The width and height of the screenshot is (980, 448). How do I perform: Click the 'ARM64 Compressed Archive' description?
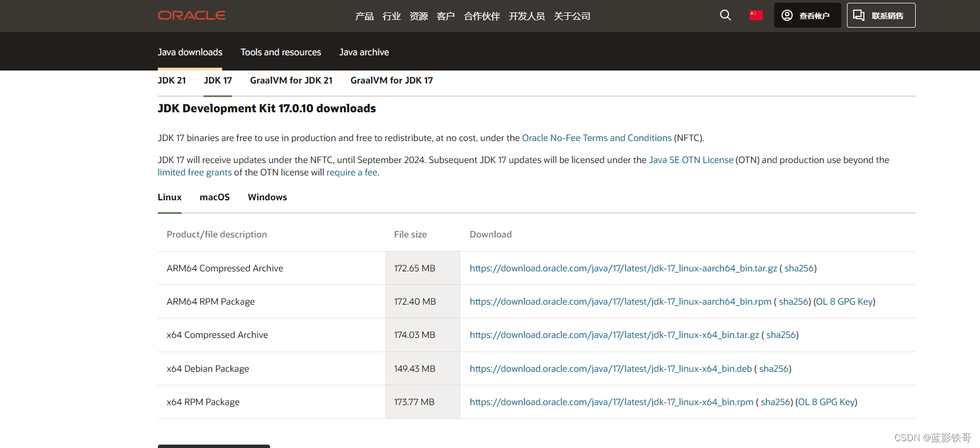pos(225,268)
